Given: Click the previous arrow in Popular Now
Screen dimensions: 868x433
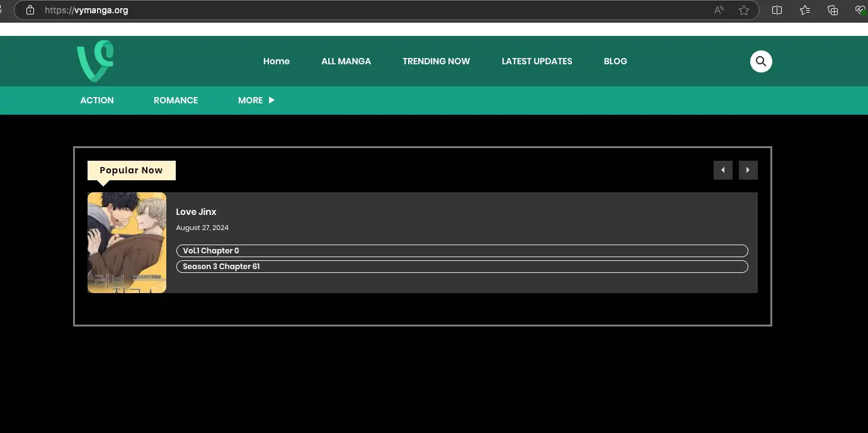Looking at the screenshot, I should 722,170.
